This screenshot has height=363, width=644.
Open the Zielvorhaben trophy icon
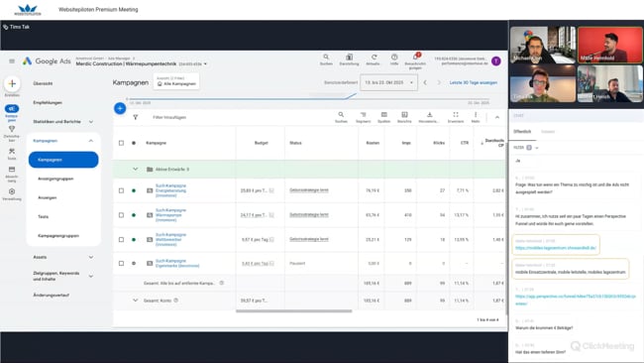[x=12, y=129]
